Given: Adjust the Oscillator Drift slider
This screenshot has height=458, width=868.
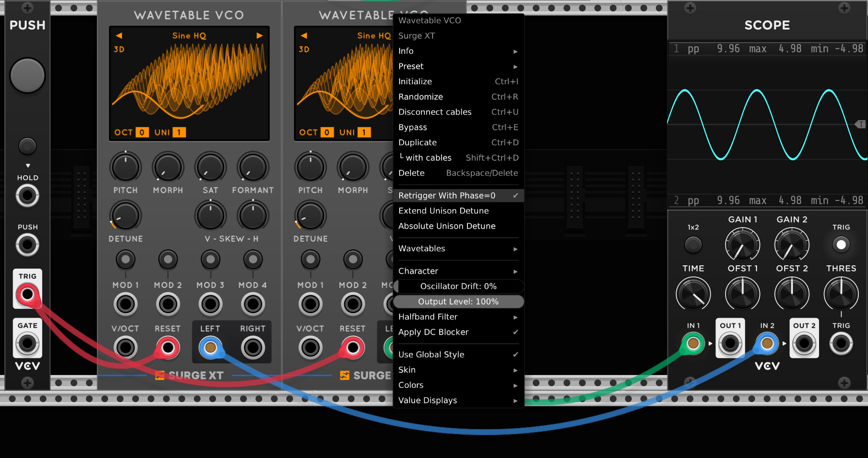Looking at the screenshot, I should (x=458, y=286).
